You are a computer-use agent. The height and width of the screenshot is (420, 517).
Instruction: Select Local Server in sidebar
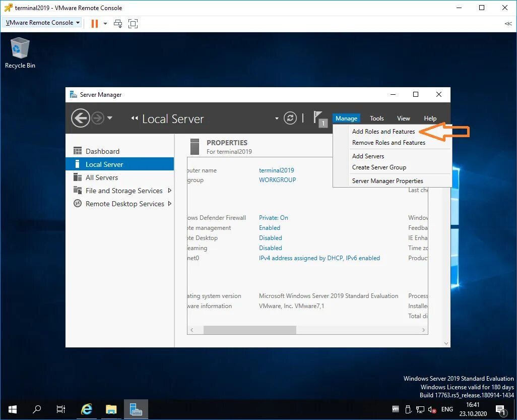pos(120,164)
